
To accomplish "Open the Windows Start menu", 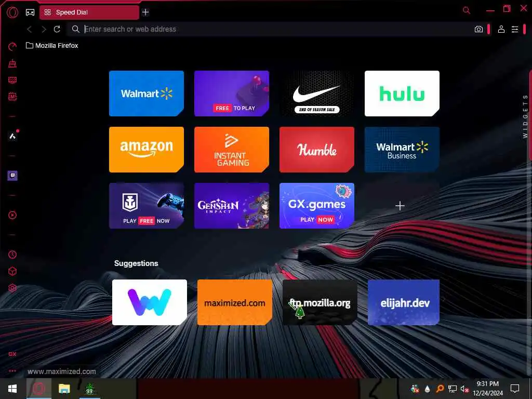I will [x=12, y=389].
